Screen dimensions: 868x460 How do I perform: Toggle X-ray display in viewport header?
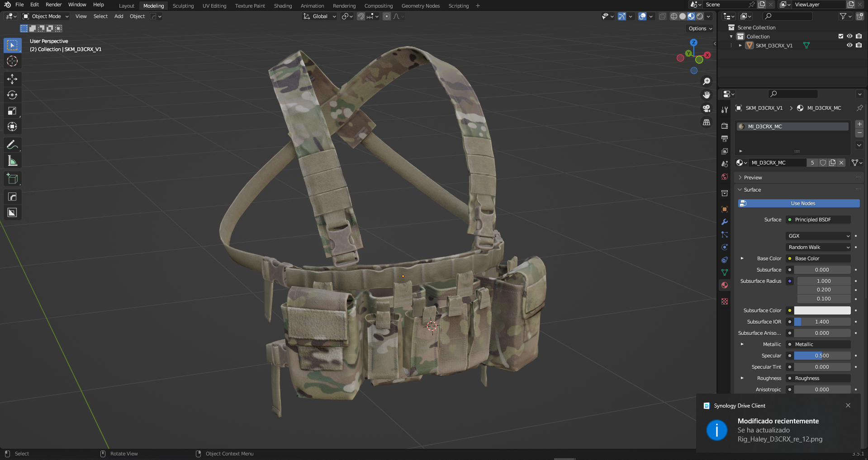click(x=663, y=16)
